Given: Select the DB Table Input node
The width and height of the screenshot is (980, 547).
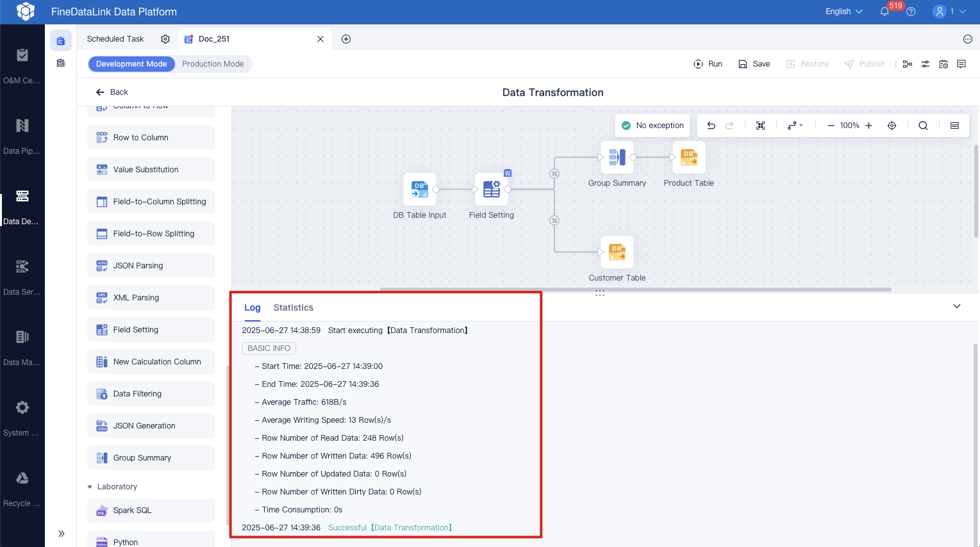Looking at the screenshot, I should pos(420,190).
